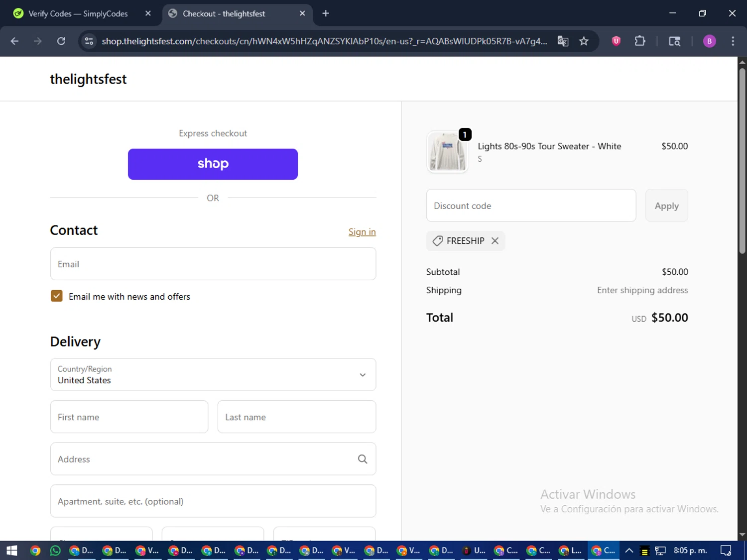The height and width of the screenshot is (560, 747).
Task: Open the Windows Start menu
Action: pos(11,551)
